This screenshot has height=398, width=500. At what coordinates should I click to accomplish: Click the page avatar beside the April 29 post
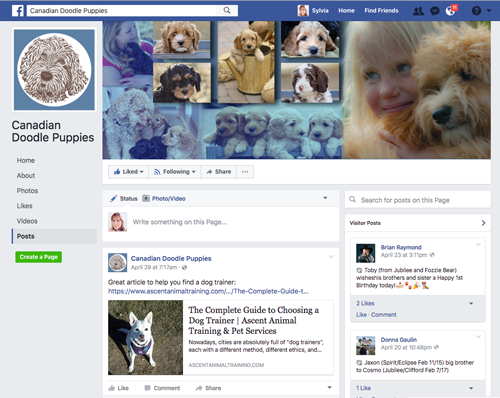(117, 263)
